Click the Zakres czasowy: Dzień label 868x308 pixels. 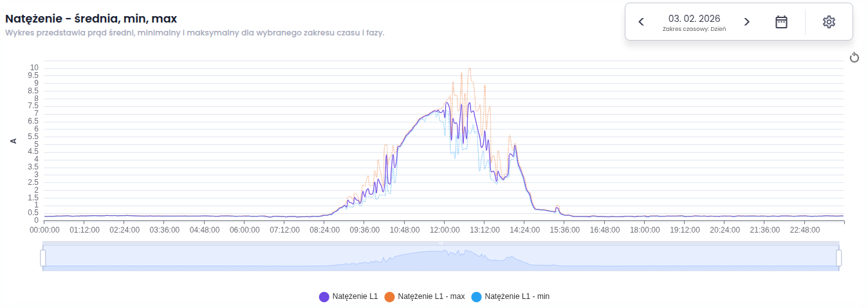[x=694, y=29]
